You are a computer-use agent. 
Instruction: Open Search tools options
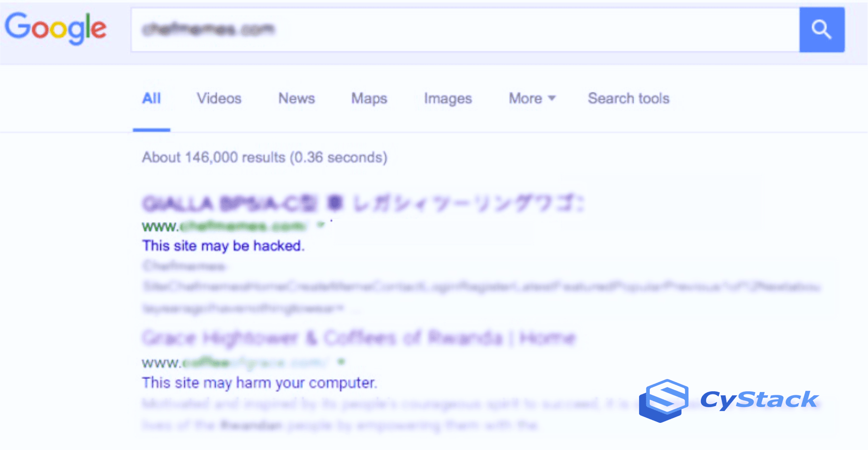[629, 98]
